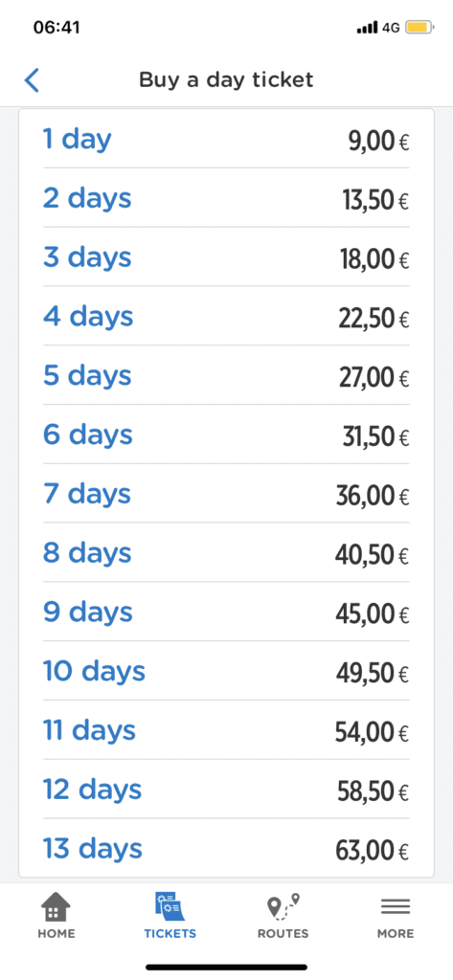Select the 12 days ticket

[x=226, y=789]
